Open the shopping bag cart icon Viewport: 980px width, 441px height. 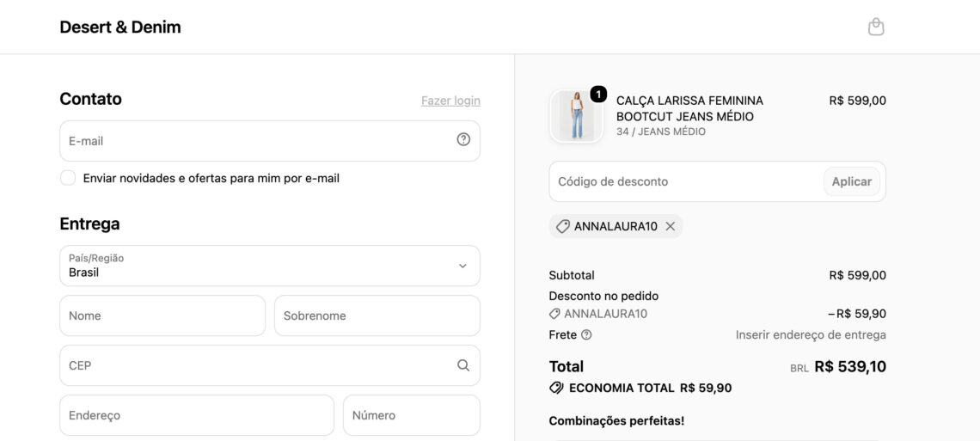(876, 27)
